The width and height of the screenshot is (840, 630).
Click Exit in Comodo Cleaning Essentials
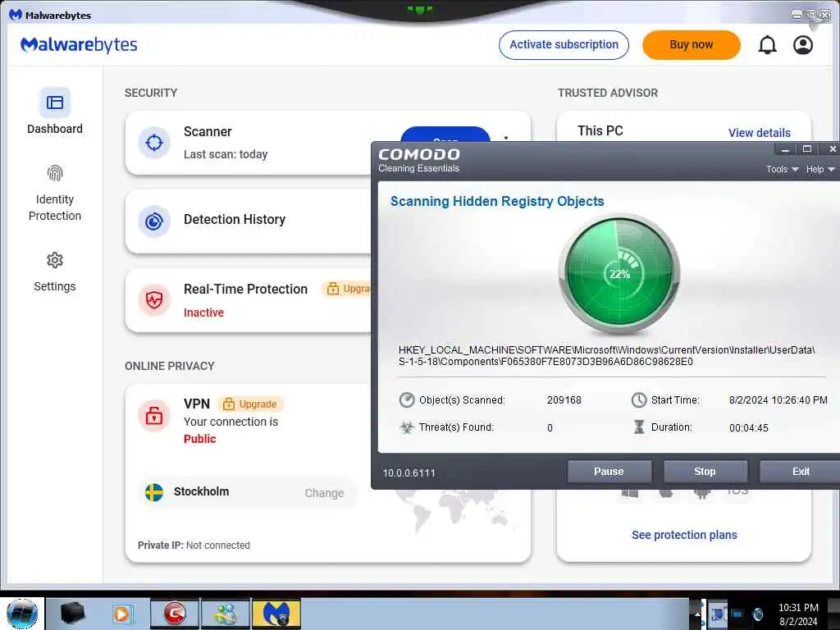click(800, 472)
